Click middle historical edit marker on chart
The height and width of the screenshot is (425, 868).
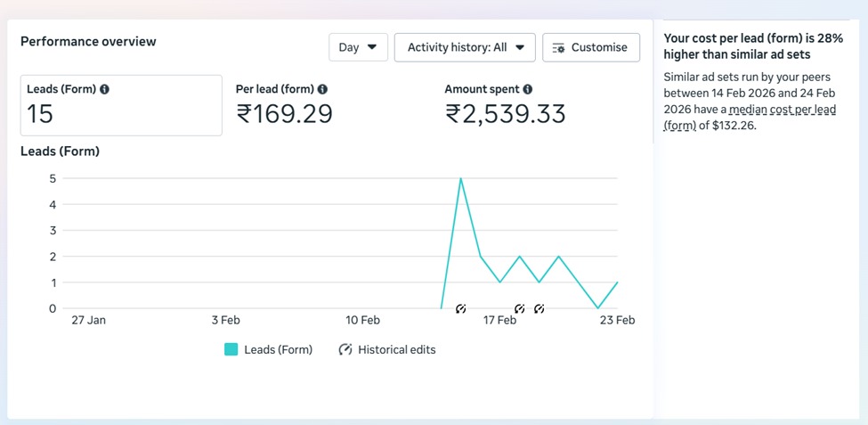click(520, 309)
